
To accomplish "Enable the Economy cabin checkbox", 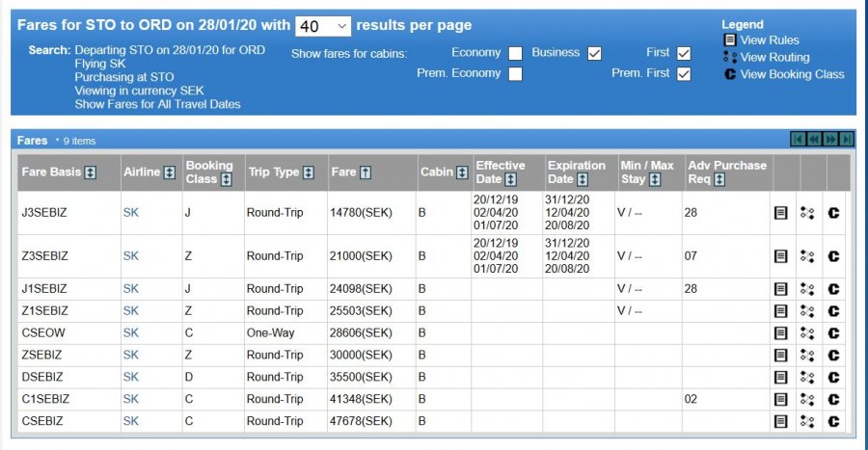I will (x=516, y=53).
